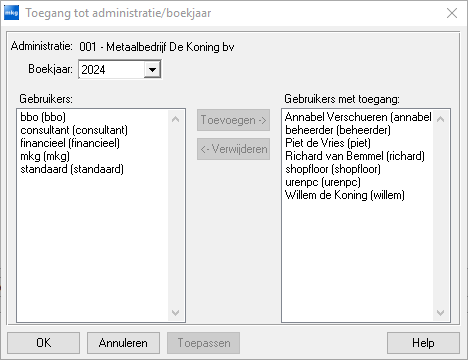Click Annuleren to cancel
Image resolution: width=468 pixels, height=360 pixels.
coord(123,343)
